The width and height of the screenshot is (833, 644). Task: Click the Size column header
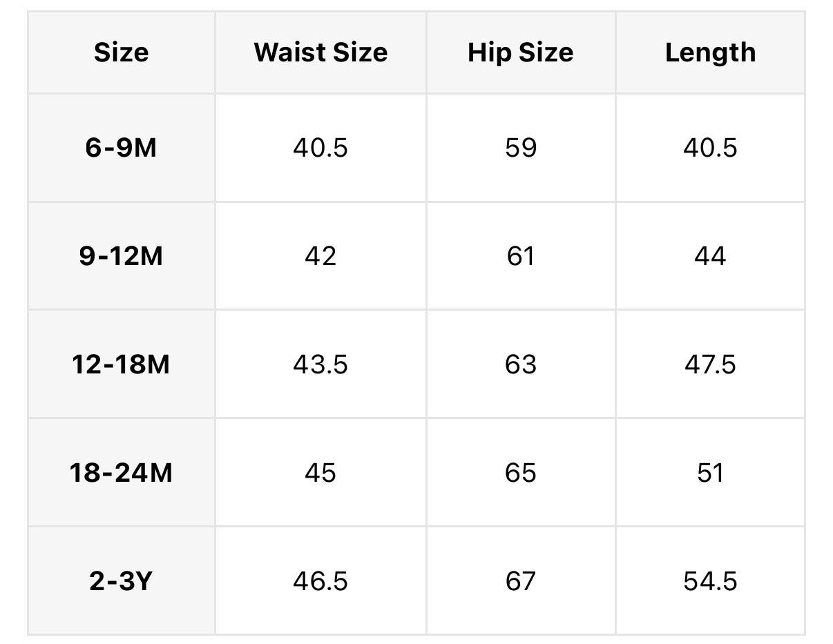click(121, 52)
